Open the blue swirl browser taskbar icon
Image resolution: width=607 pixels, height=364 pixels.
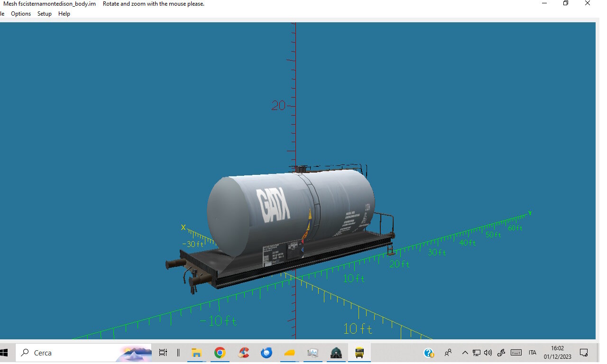coord(266,353)
